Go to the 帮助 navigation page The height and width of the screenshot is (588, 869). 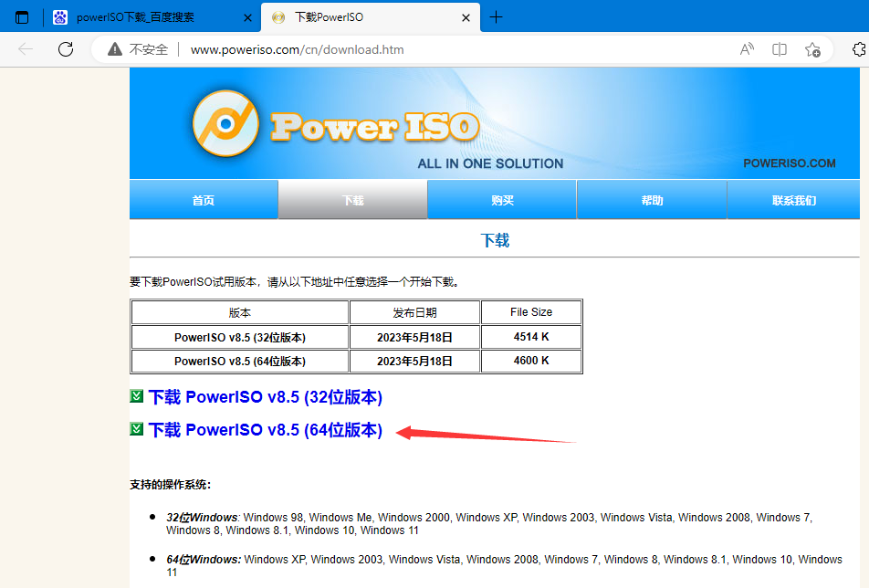pos(652,200)
